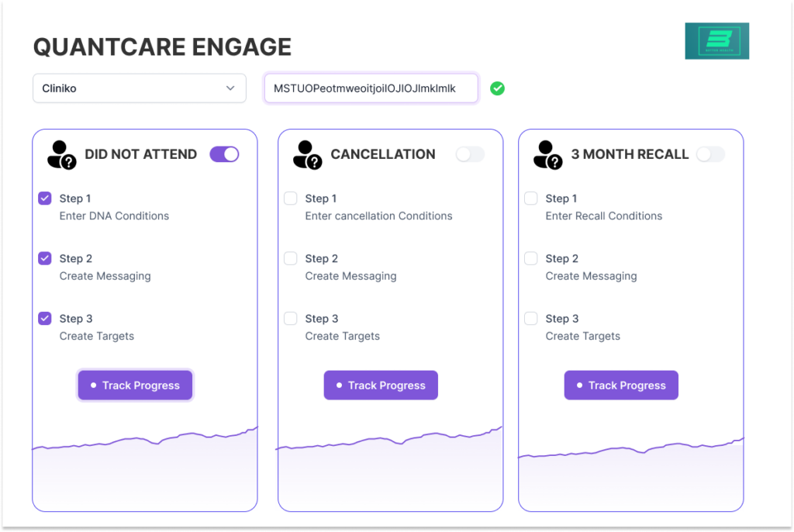Click the Cancellation person question icon

pyautogui.click(x=307, y=155)
